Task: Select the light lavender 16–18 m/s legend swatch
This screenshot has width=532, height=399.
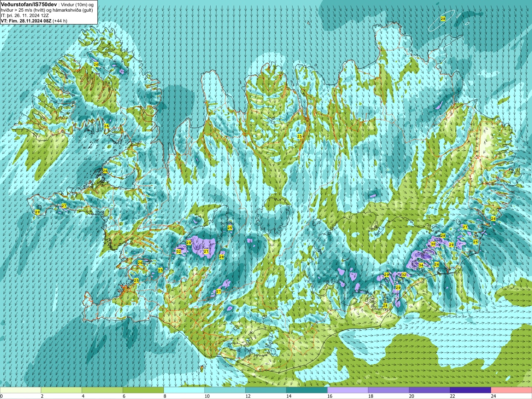Action: click(348, 390)
